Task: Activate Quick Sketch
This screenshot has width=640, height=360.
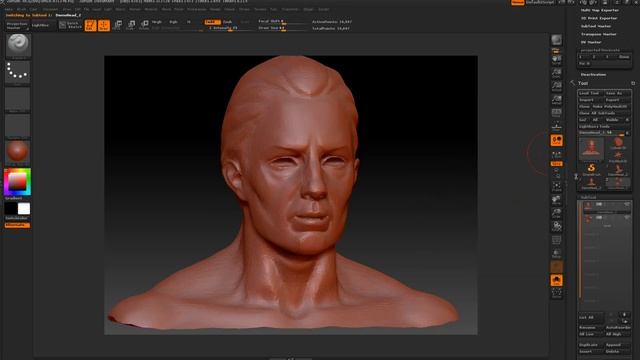Action: point(70,25)
